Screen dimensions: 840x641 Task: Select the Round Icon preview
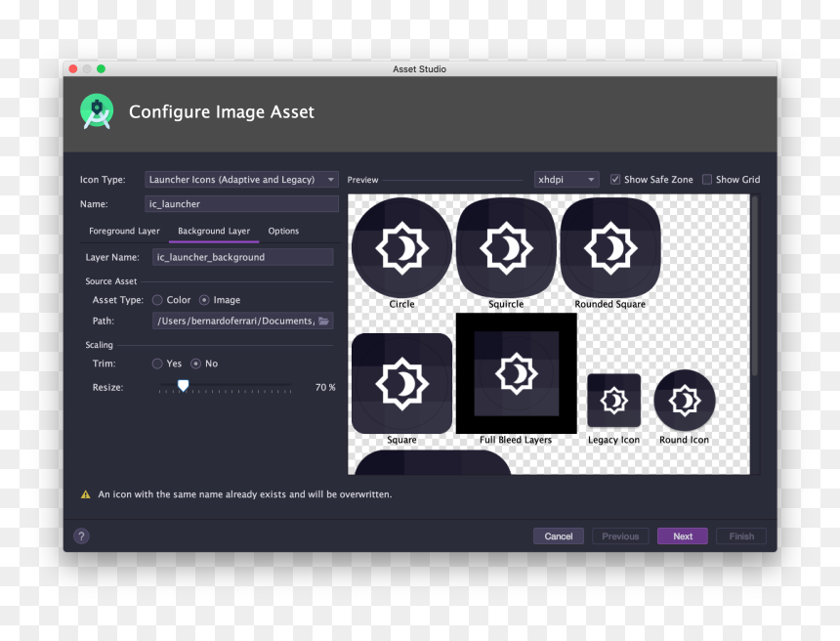(x=685, y=401)
